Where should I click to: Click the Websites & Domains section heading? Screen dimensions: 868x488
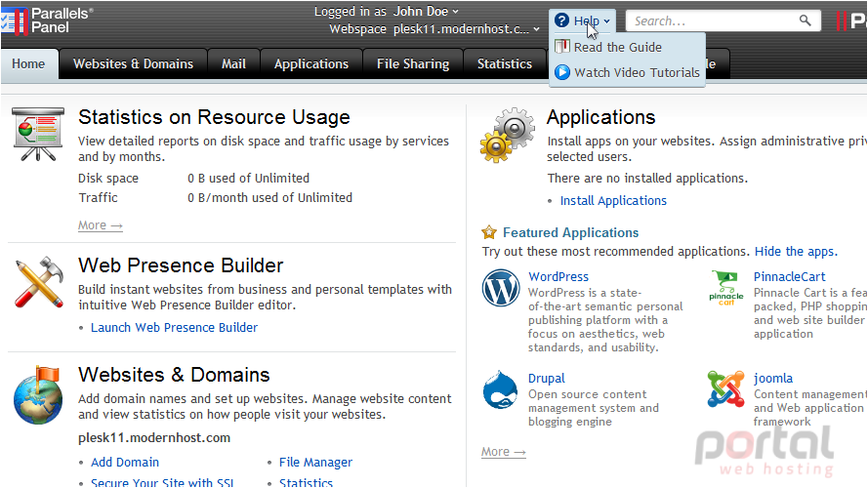(x=175, y=375)
